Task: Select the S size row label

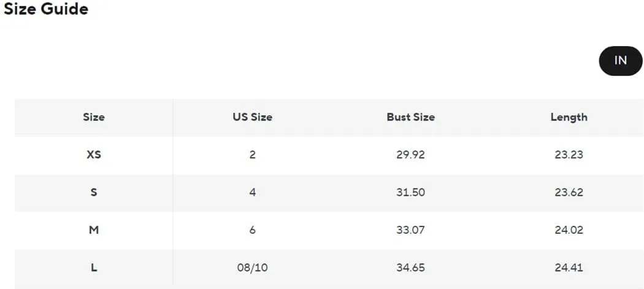Action: tap(94, 193)
